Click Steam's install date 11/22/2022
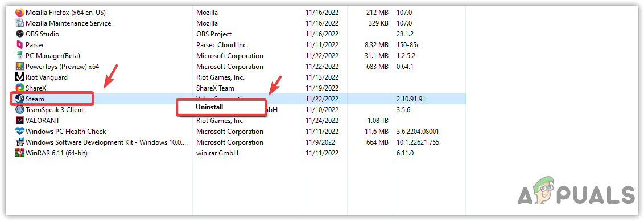The image size is (644, 221). [322, 99]
